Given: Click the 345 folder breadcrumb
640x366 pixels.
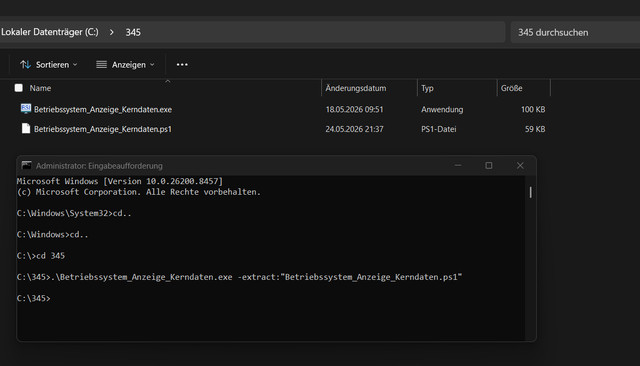Looking at the screenshot, I should [133, 32].
